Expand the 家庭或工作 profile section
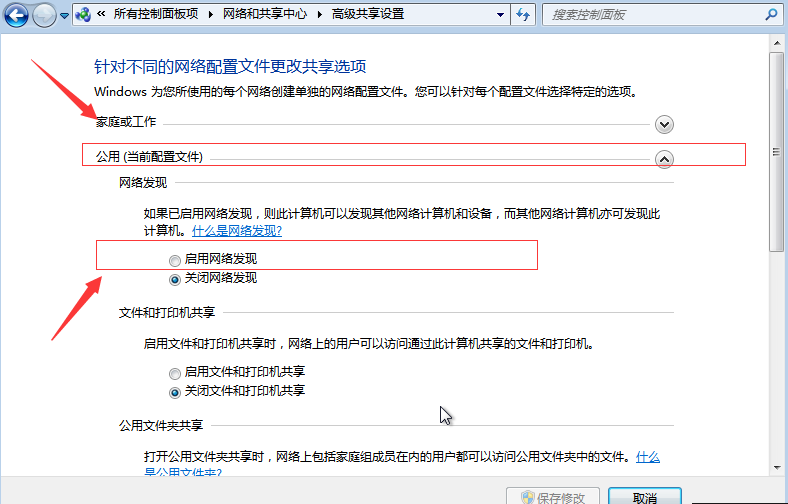Viewport: 788px width, 504px height. pos(663,124)
